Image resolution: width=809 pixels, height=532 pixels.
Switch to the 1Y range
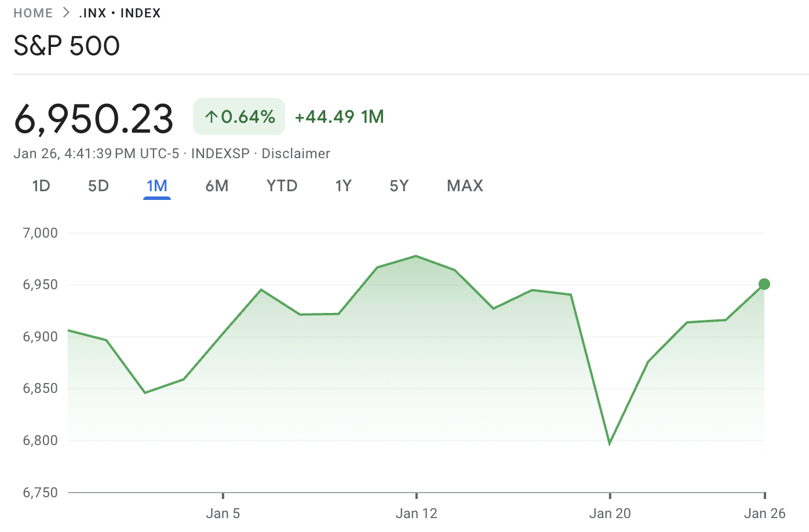tap(343, 185)
